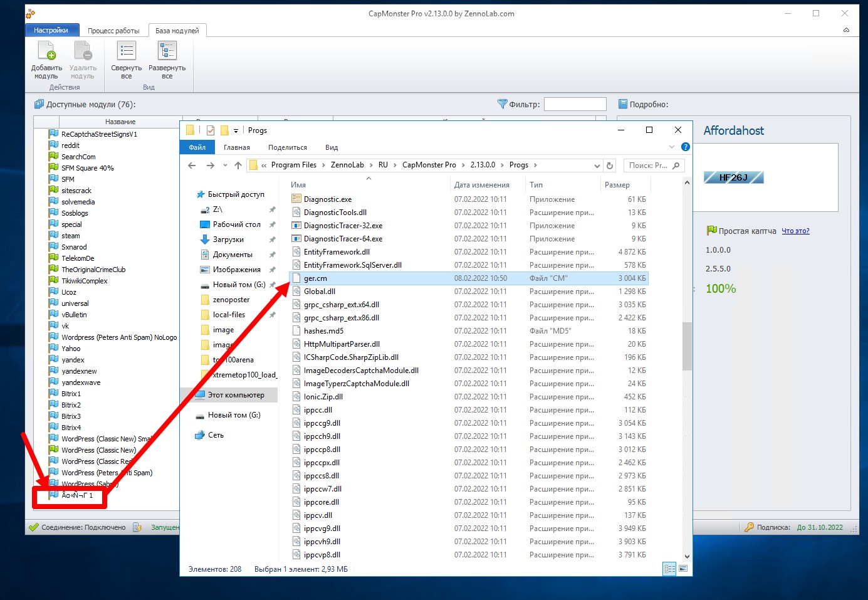Switch to the База модулей tab
The width and height of the screenshot is (868, 600).
pos(177,30)
